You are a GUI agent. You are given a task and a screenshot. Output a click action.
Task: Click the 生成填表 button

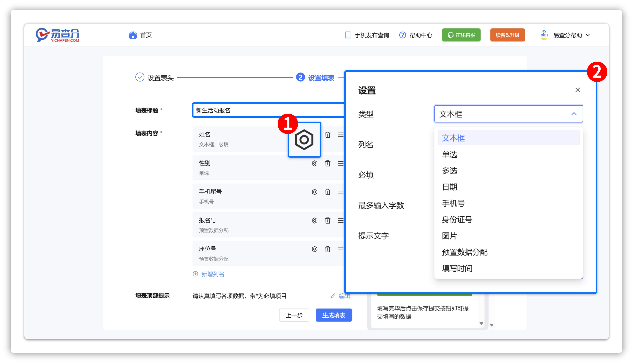[x=334, y=315]
